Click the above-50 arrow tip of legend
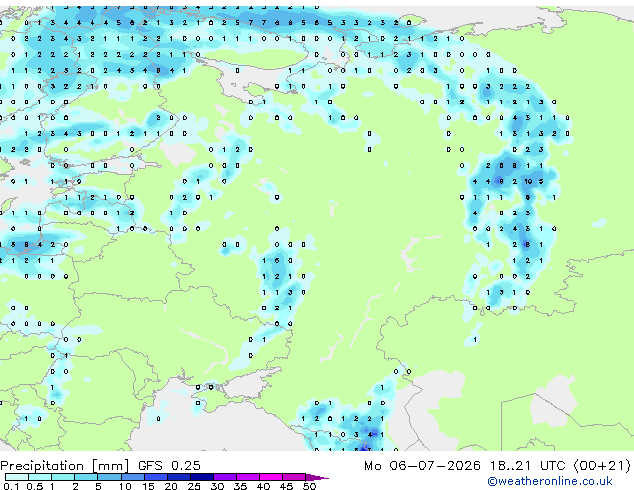 click(x=317, y=477)
